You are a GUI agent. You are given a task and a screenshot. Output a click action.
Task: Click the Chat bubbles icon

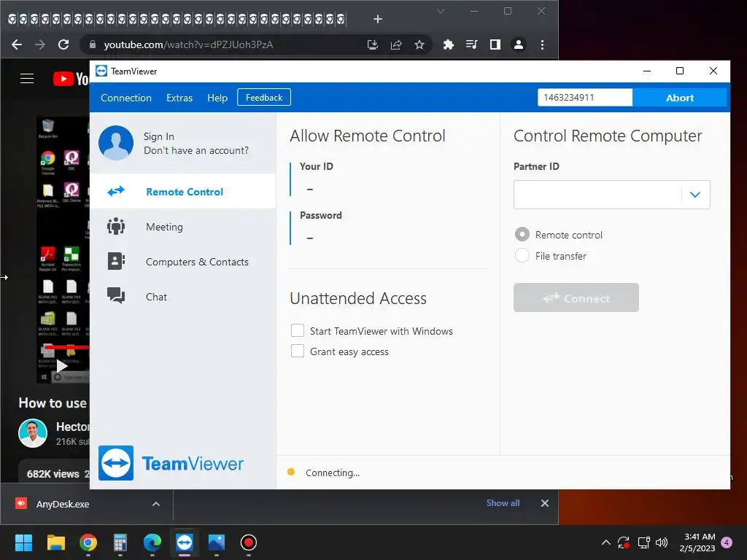point(116,296)
